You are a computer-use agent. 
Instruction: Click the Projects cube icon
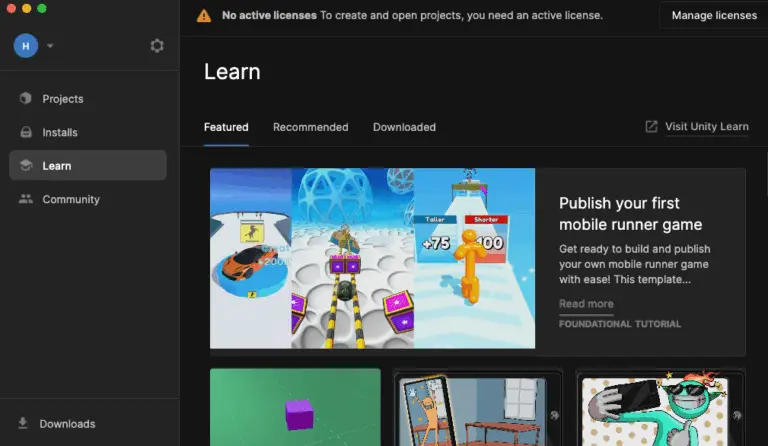tap(26, 99)
